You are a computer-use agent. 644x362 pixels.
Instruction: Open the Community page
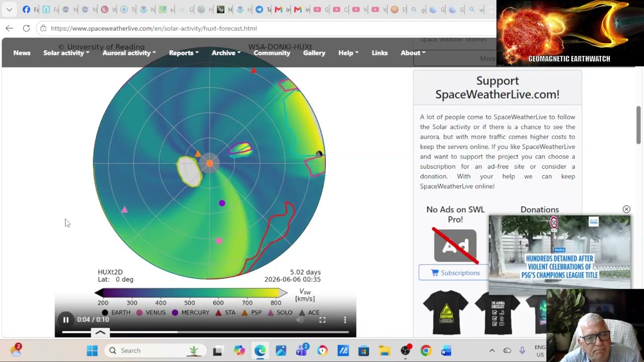[272, 53]
